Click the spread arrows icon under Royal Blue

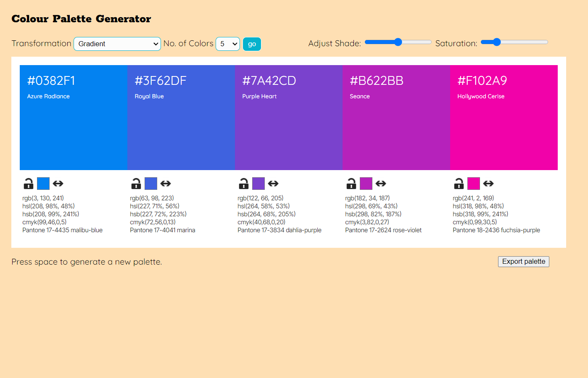165,184
